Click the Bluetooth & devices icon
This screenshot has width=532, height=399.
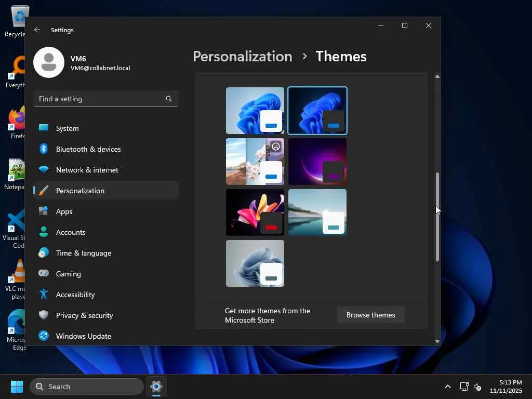coord(44,149)
